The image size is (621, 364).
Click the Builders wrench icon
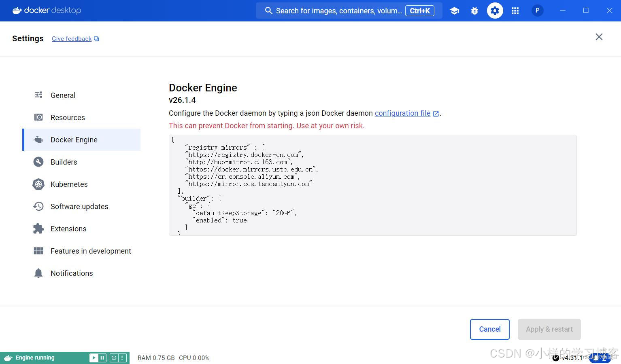click(38, 162)
